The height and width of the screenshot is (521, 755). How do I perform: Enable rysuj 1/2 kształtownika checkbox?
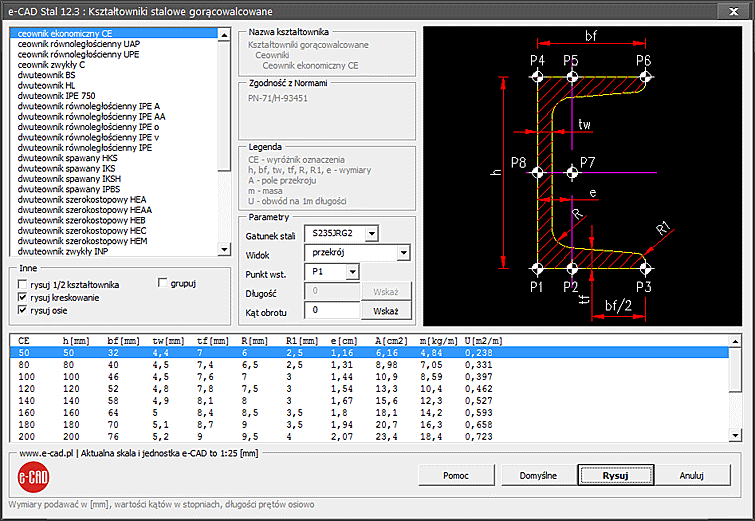23,285
